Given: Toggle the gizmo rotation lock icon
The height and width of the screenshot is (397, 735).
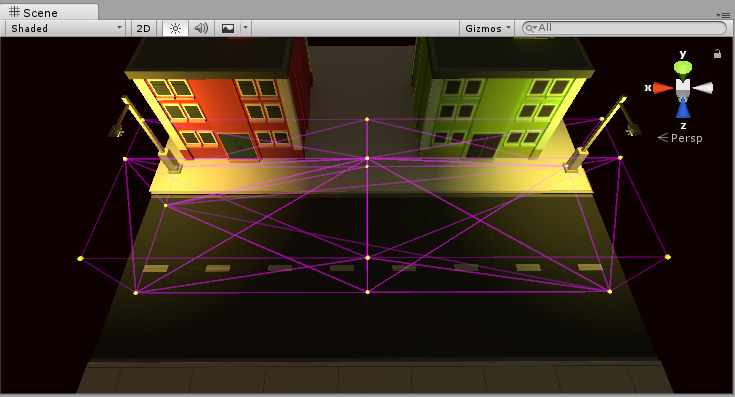Looking at the screenshot, I should [717, 54].
